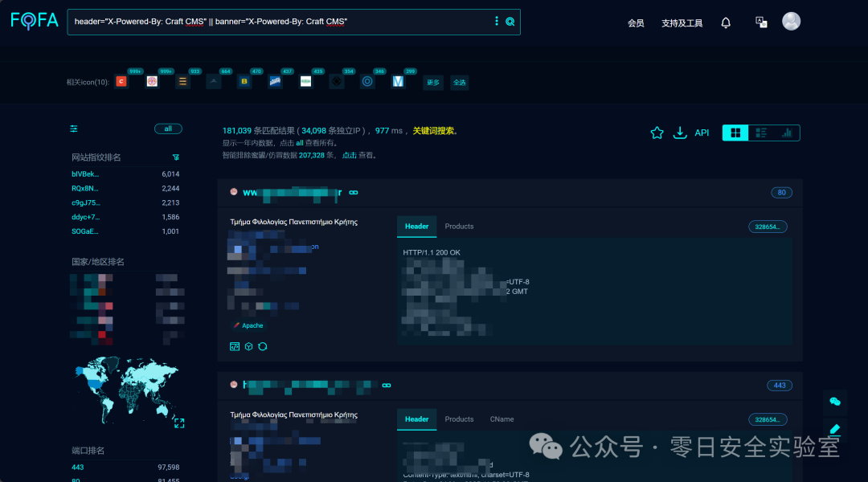Image resolution: width=868 pixels, height=482 pixels.
Task: Select the second icon with 999+ count
Action: [x=152, y=81]
